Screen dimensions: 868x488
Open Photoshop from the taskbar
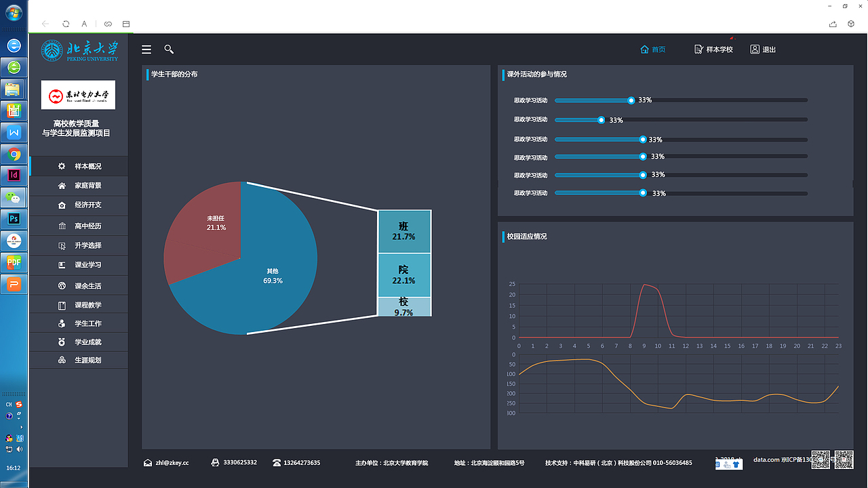(14, 219)
